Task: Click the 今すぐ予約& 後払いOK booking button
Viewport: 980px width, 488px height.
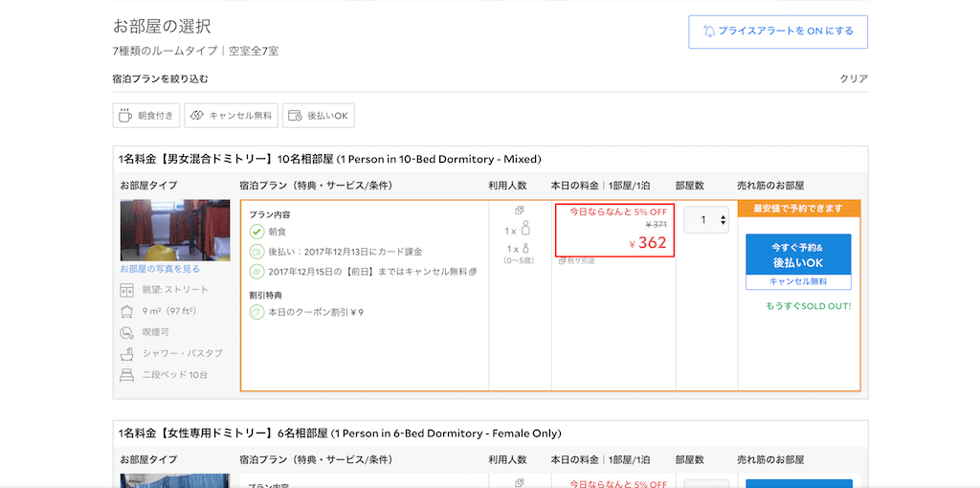Action: click(x=798, y=255)
